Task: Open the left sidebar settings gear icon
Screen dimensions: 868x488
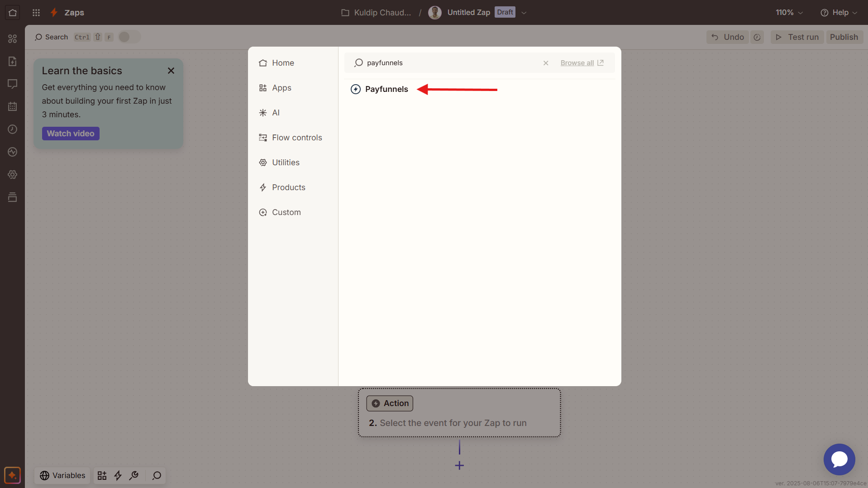Action: click(x=12, y=174)
